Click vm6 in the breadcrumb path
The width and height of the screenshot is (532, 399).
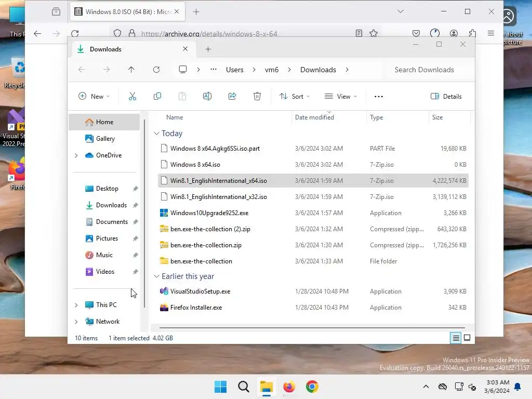pos(272,70)
